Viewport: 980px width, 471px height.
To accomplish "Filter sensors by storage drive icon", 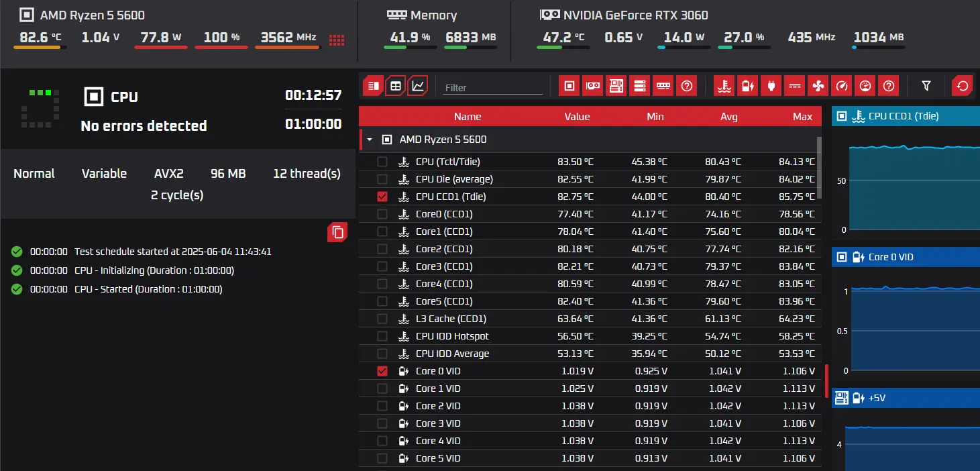I will tap(640, 86).
